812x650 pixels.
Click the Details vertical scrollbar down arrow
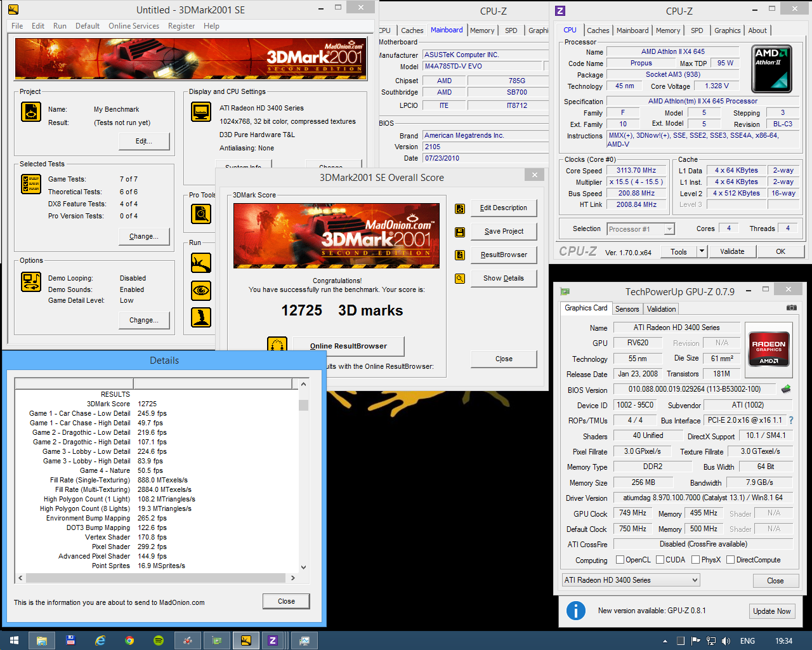(x=303, y=567)
